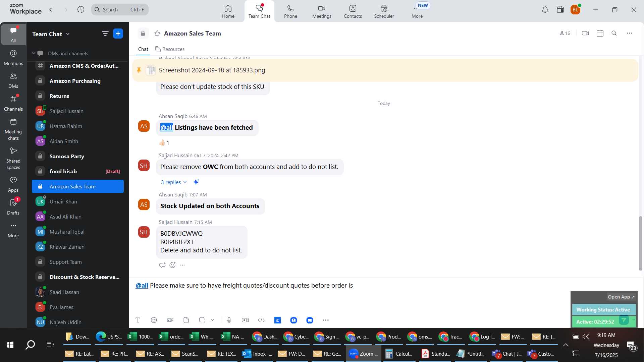Switch to Phone tab
This screenshot has width=644, height=362.
point(290,11)
